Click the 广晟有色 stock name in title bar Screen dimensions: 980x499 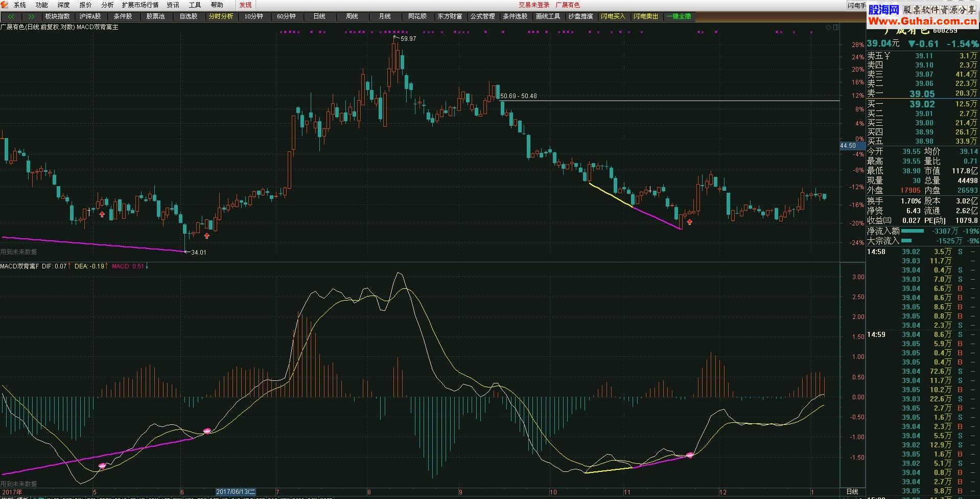click(x=568, y=5)
